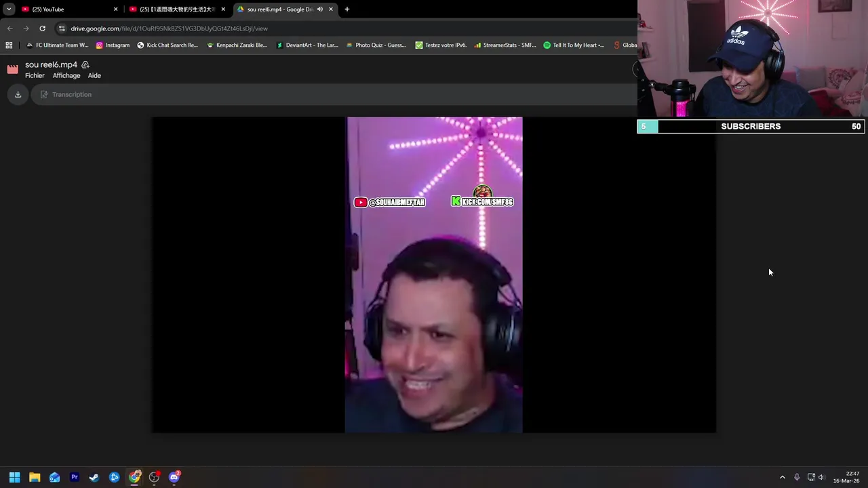Open the Affichage menu
868x488 pixels.
click(x=66, y=75)
